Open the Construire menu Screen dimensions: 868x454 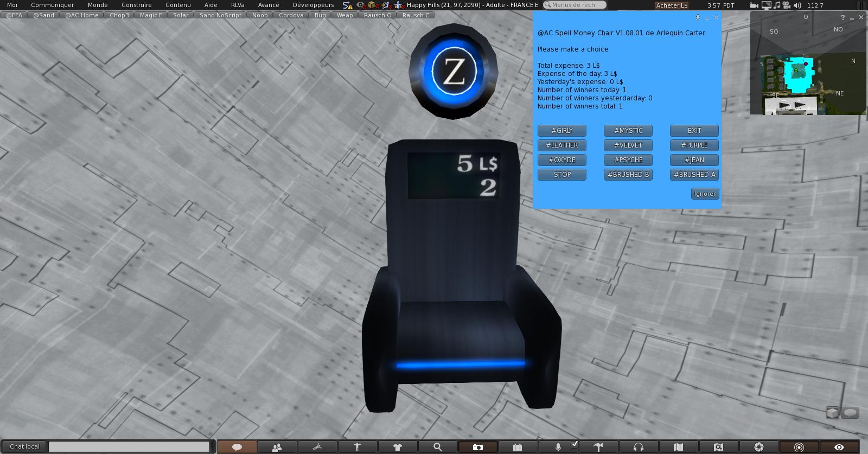pos(136,5)
